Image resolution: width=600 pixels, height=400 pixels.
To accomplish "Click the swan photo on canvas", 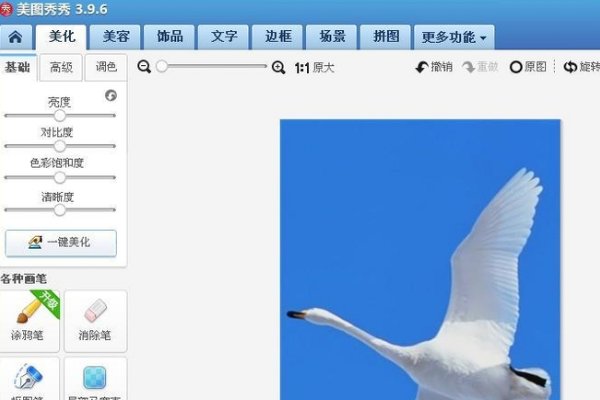I will pos(420,260).
